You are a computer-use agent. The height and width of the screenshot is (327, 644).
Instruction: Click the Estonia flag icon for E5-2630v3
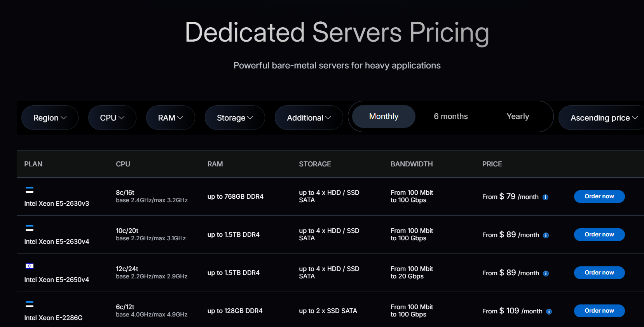click(x=30, y=190)
